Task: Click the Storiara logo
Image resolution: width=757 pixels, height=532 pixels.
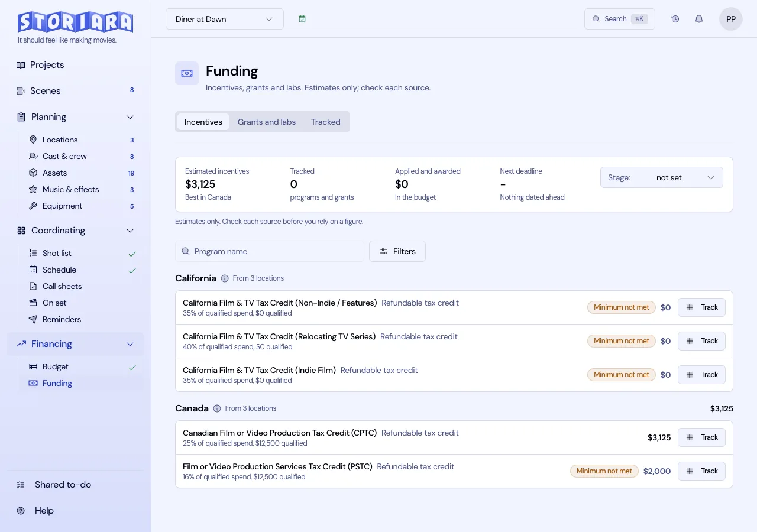Action: click(75, 22)
